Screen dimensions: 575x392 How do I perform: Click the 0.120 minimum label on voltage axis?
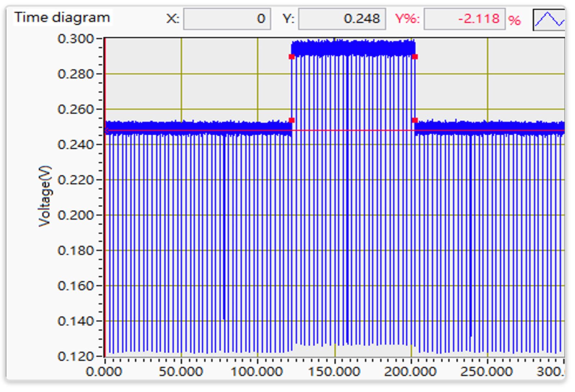click(x=75, y=356)
